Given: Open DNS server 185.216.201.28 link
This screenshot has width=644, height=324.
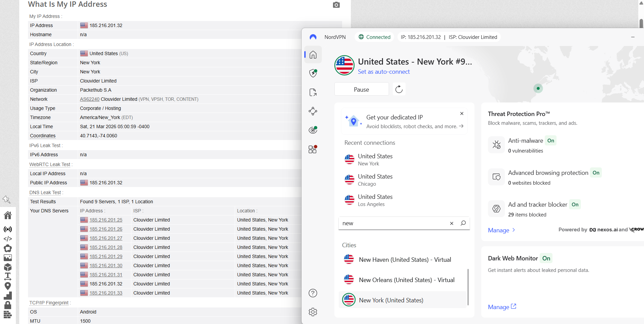Looking at the screenshot, I should click(x=106, y=247).
